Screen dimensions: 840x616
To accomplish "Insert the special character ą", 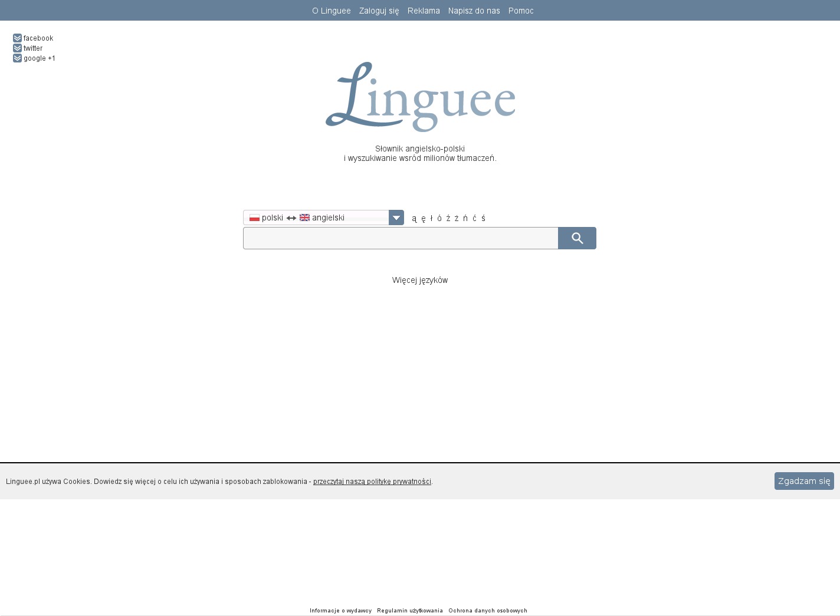I will pyautogui.click(x=414, y=218).
